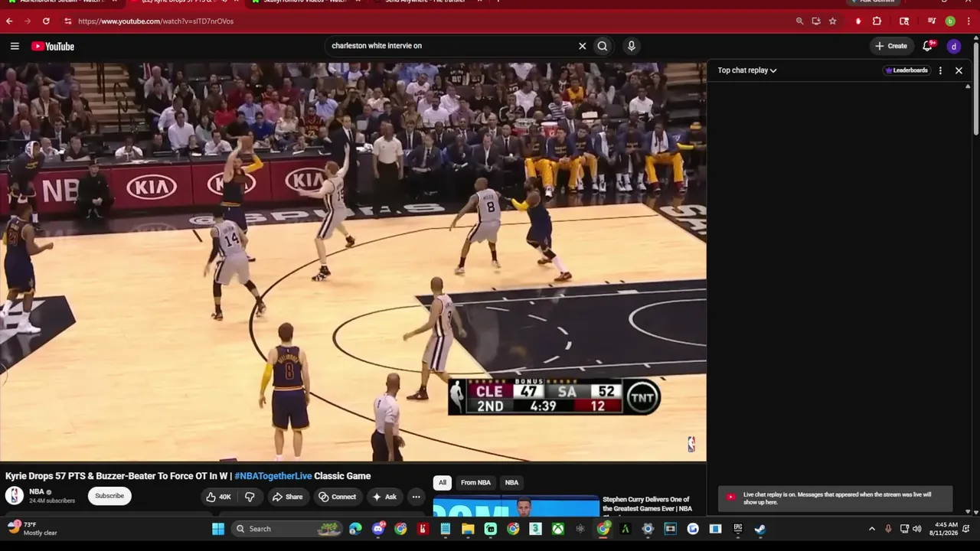Image resolution: width=980 pixels, height=551 pixels.
Task: Select the All filter chip
Action: (x=442, y=483)
